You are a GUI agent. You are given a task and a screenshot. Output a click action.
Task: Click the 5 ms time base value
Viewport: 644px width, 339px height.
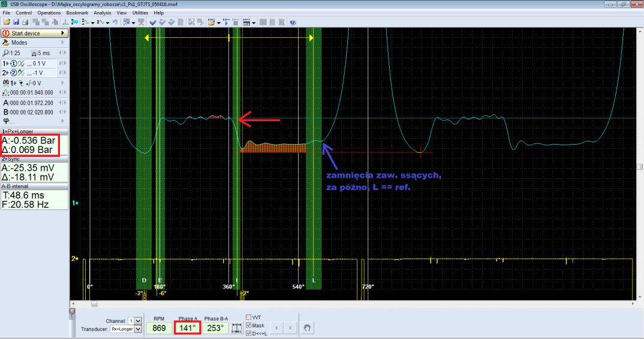(44, 53)
